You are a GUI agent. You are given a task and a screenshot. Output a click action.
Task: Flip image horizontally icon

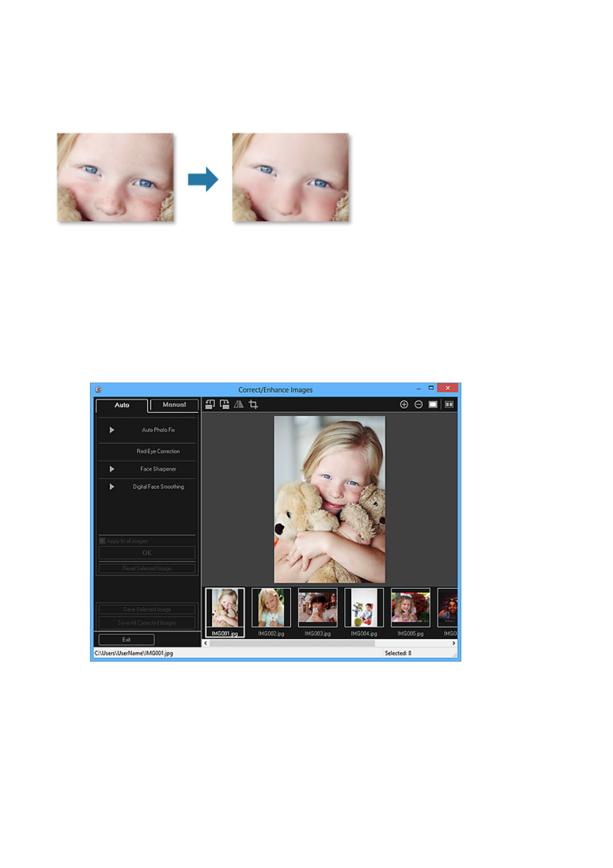tap(238, 404)
